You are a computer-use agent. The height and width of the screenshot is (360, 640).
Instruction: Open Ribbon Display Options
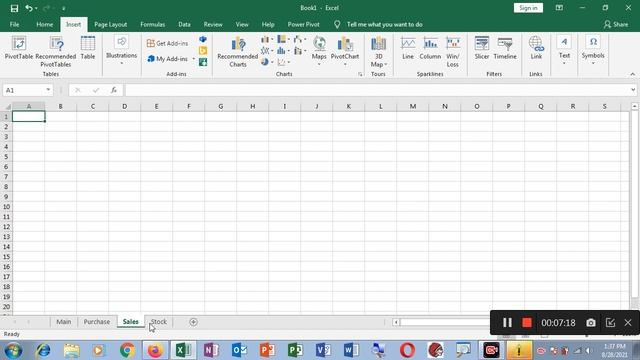pos(559,8)
